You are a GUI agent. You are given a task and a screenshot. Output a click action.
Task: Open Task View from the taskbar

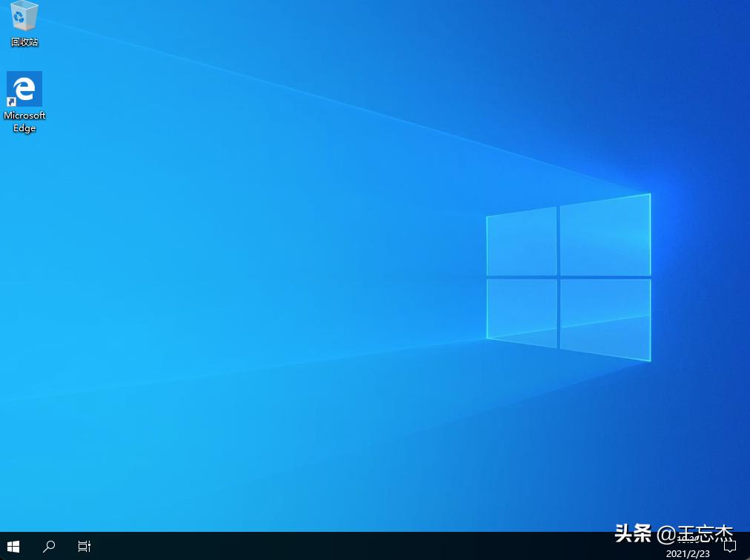point(84,546)
